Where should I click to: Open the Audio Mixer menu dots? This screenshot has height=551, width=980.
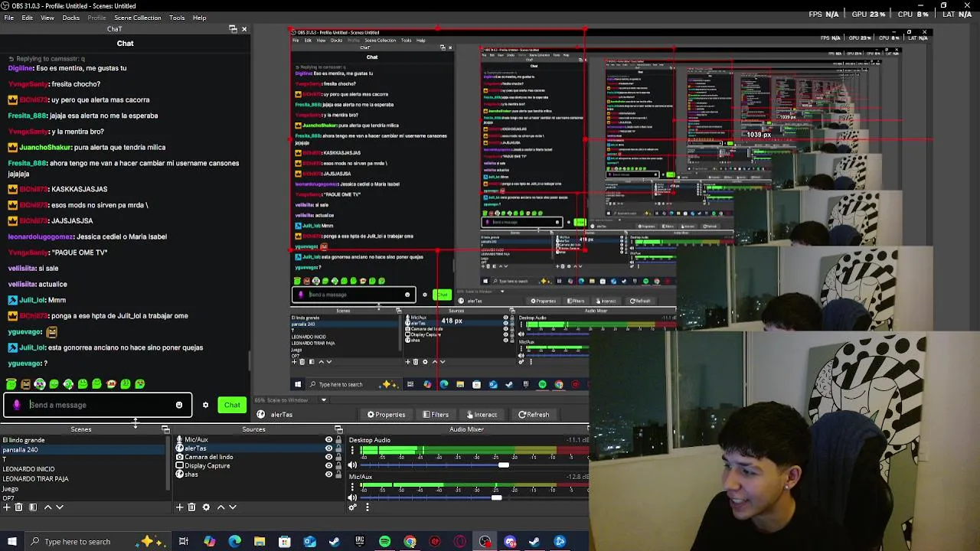tap(367, 507)
